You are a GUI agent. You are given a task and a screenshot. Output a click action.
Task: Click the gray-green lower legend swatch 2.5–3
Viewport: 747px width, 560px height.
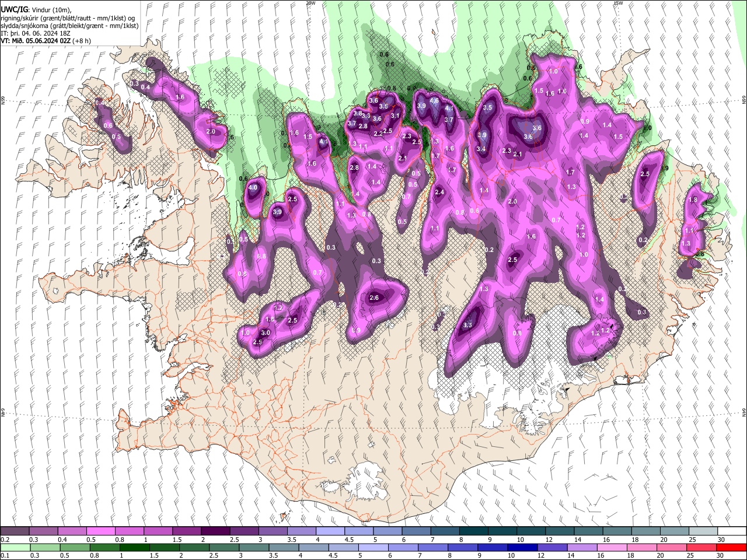click(224, 547)
